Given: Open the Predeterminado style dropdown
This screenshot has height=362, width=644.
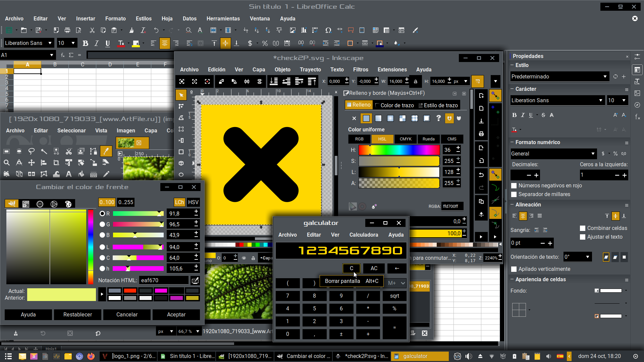Looking at the screenshot, I should (605, 77).
